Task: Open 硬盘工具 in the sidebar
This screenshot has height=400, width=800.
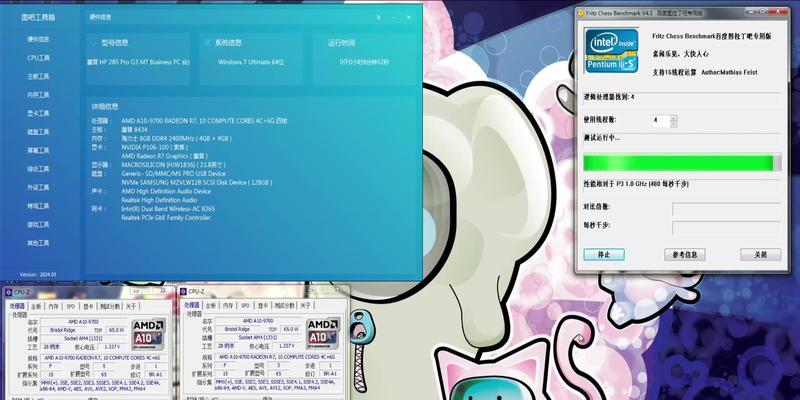Action: point(38,132)
